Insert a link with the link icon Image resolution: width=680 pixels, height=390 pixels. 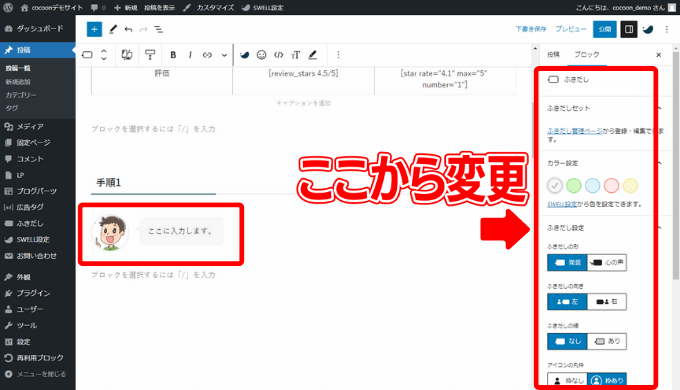pos(207,55)
